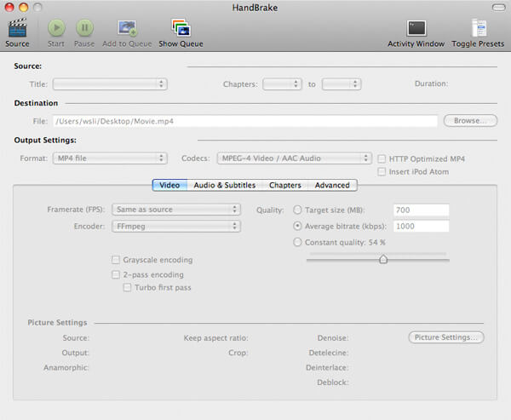This screenshot has width=511, height=420.
Task: Click the destination File path field
Action: click(245, 121)
